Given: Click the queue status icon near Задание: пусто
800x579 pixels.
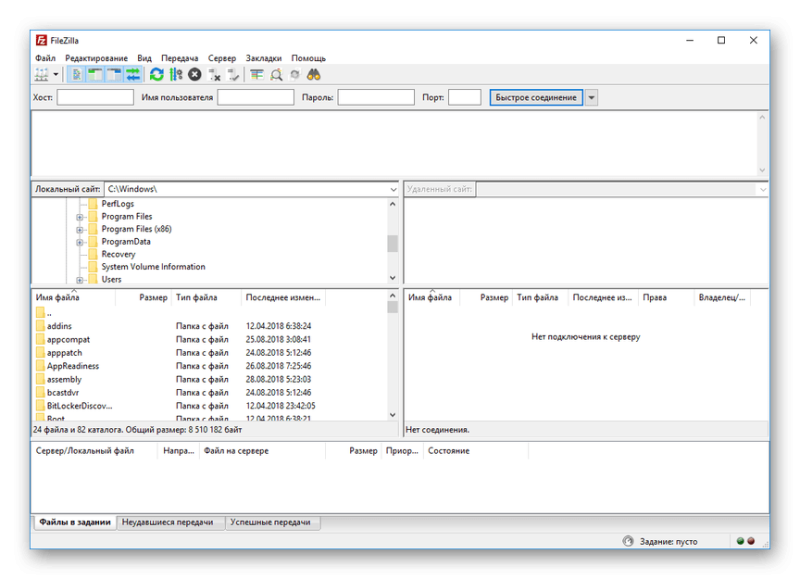Looking at the screenshot, I should coord(628,541).
